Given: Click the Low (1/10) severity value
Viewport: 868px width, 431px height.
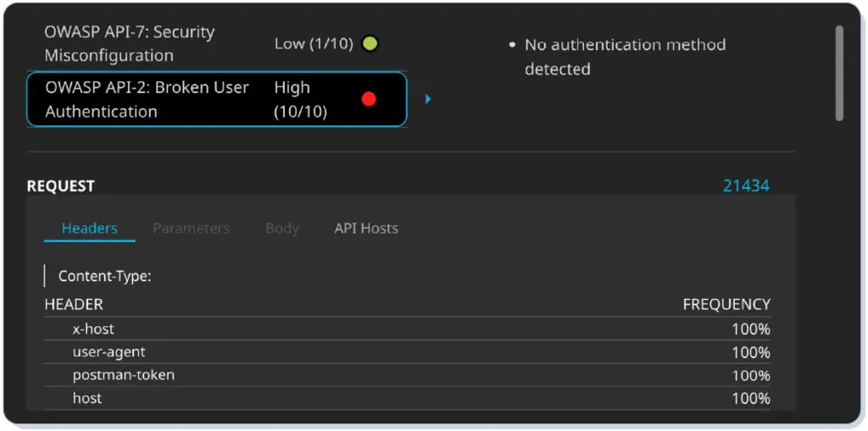Looking at the screenshot, I should pyautogui.click(x=314, y=44).
